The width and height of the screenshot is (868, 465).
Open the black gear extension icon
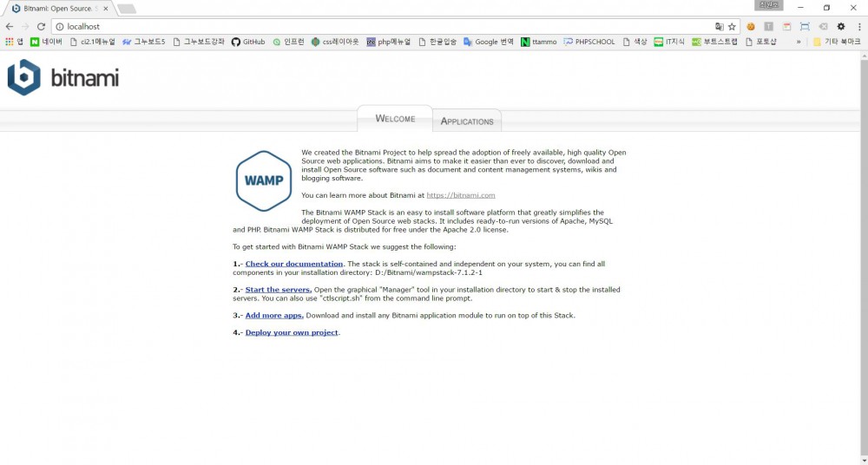(841, 27)
